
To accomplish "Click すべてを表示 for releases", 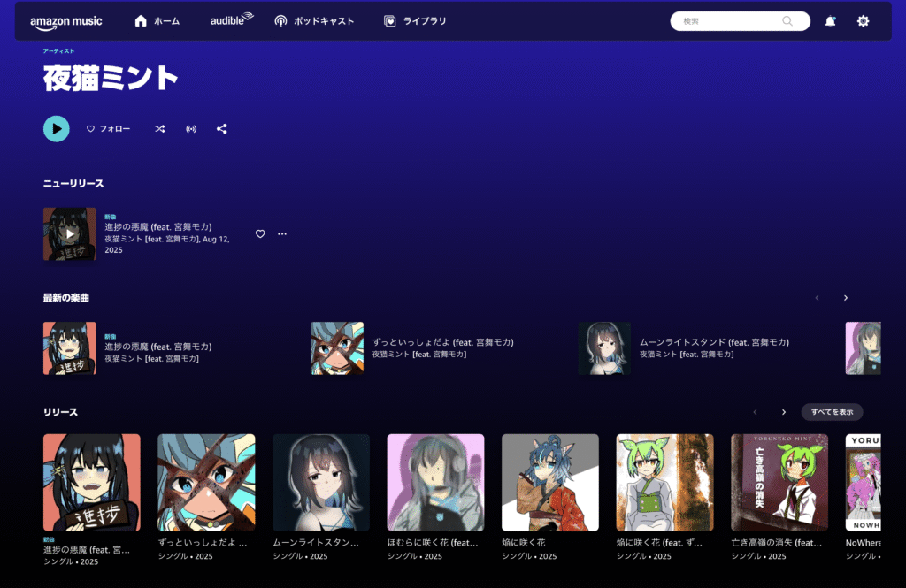I will point(832,412).
